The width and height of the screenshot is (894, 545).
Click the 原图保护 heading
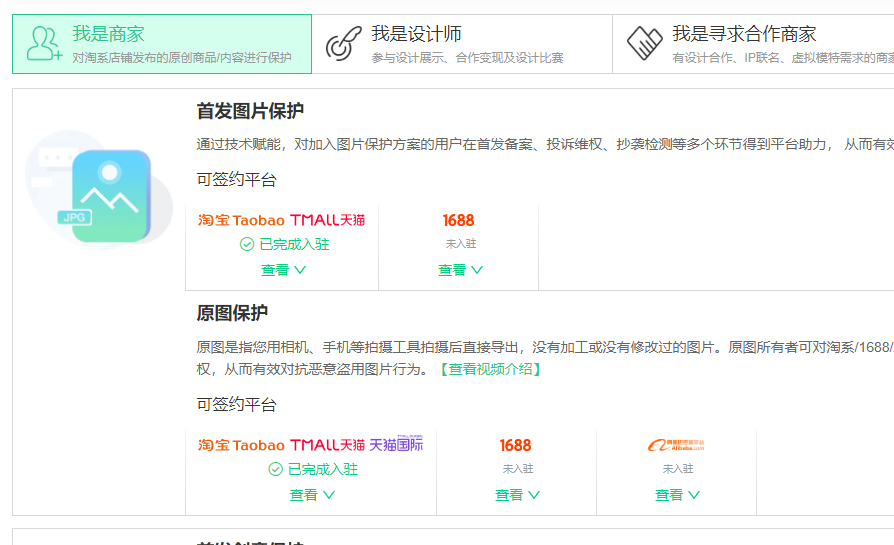point(232,313)
